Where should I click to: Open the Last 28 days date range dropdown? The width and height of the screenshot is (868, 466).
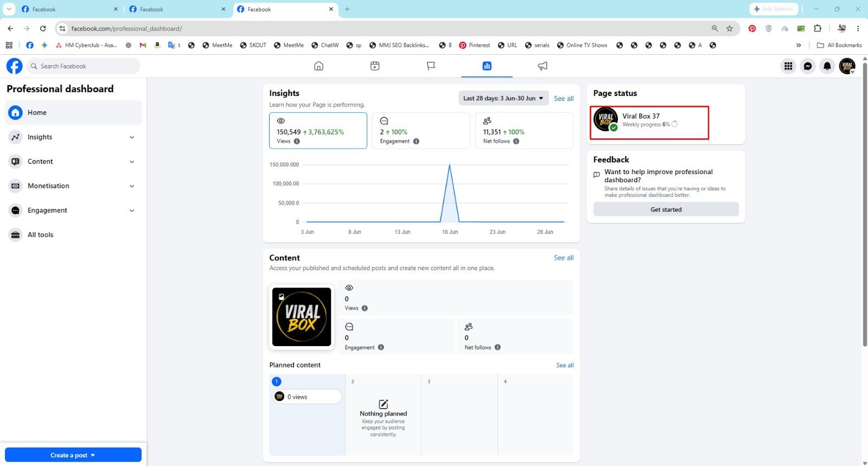tap(503, 98)
